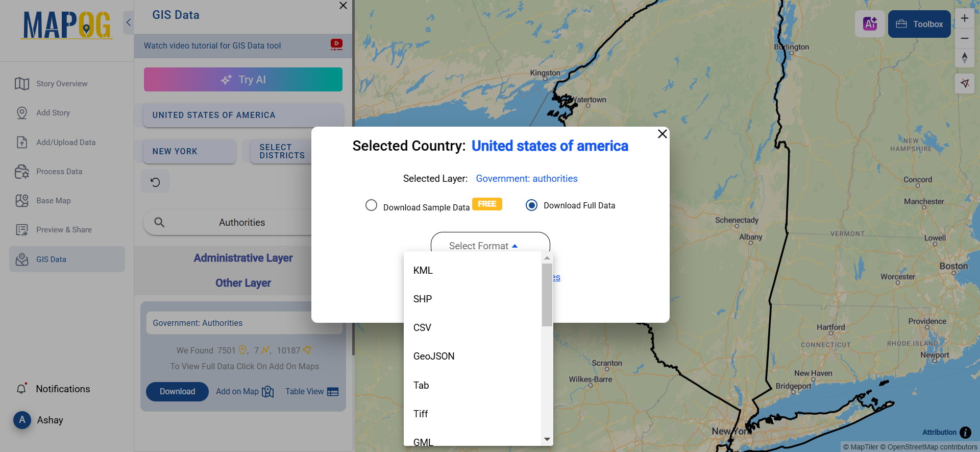Select the Download Full Data radio button
The width and height of the screenshot is (980, 452).
pyautogui.click(x=531, y=205)
